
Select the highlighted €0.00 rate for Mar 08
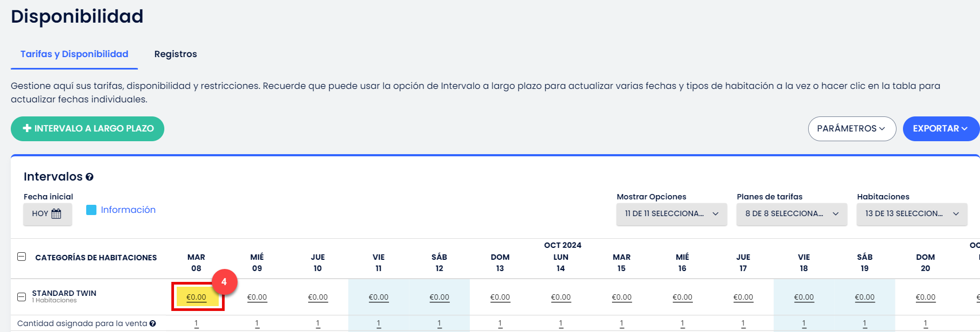coord(197,297)
